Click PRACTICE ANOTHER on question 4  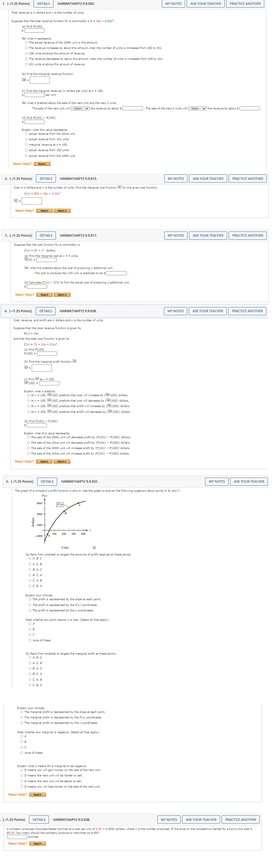pyautogui.click(x=247, y=311)
